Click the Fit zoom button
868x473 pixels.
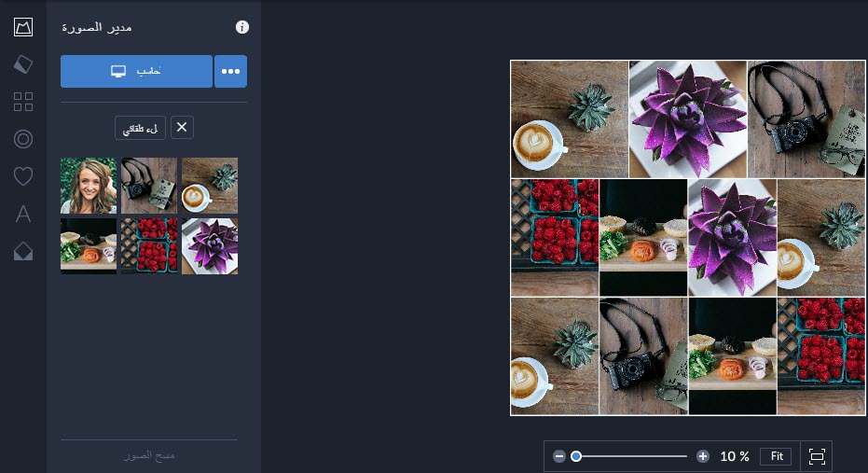tap(777, 456)
